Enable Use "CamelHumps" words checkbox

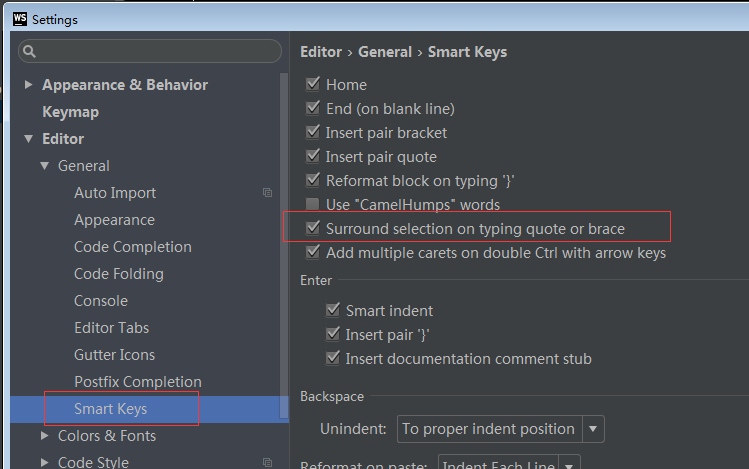pos(313,204)
